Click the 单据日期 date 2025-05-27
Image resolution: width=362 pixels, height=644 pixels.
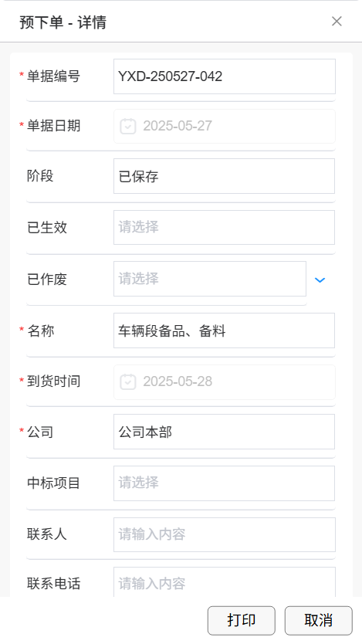pyautogui.click(x=178, y=126)
